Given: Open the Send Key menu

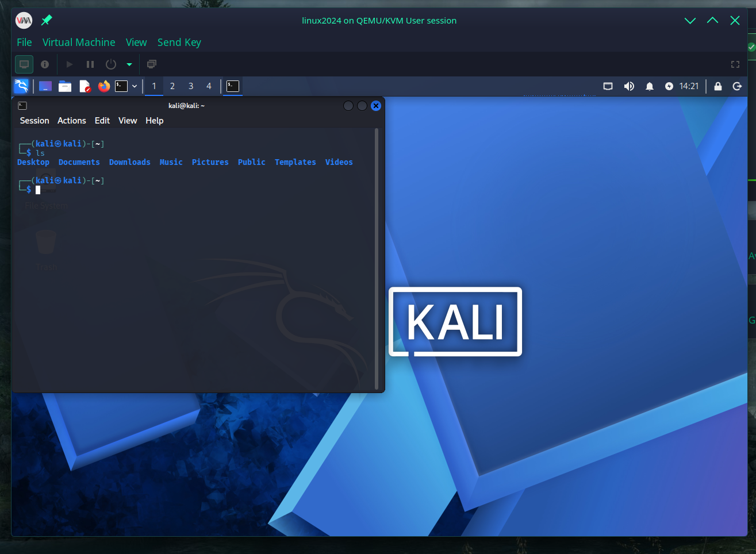Looking at the screenshot, I should pos(179,43).
